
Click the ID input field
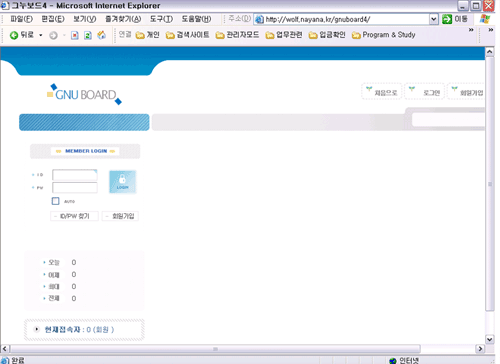75,175
